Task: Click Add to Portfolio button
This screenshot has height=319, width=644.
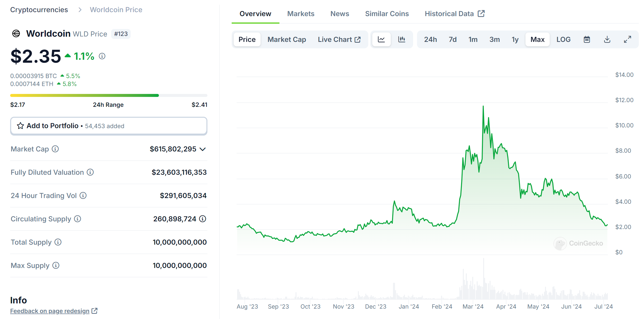Action: click(x=109, y=126)
